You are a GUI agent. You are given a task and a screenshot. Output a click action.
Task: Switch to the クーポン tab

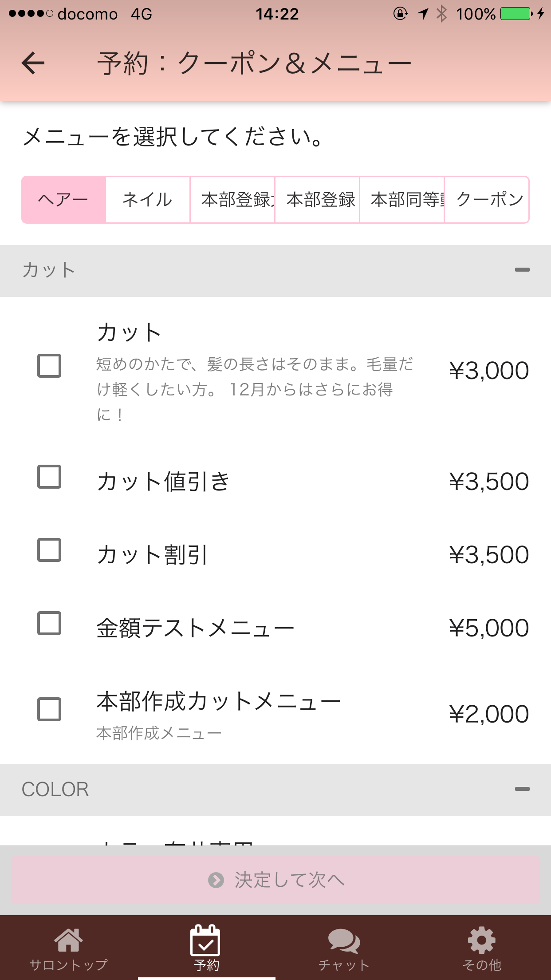487,200
